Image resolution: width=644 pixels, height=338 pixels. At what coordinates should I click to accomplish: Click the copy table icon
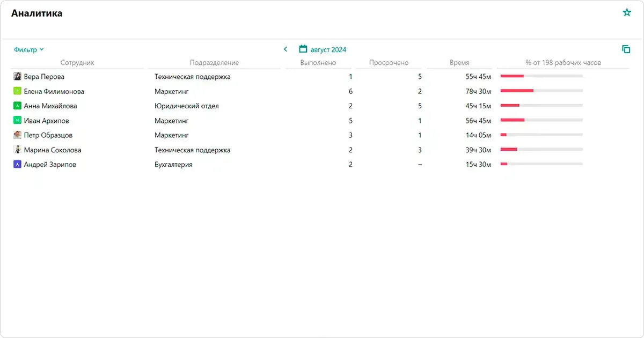point(626,49)
